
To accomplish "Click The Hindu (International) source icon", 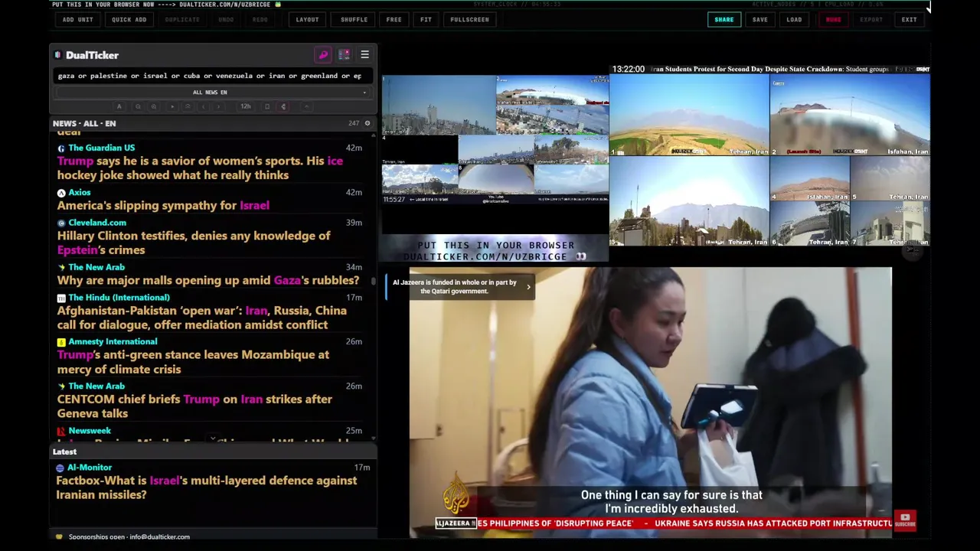I will [x=61, y=298].
